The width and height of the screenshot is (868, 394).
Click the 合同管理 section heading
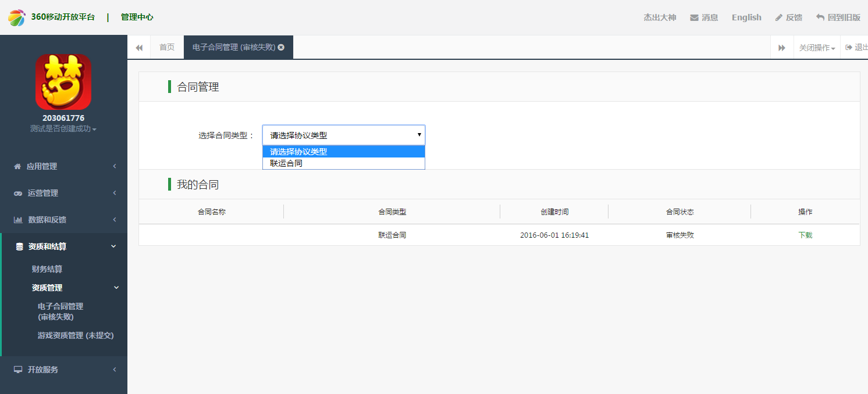[x=198, y=87]
